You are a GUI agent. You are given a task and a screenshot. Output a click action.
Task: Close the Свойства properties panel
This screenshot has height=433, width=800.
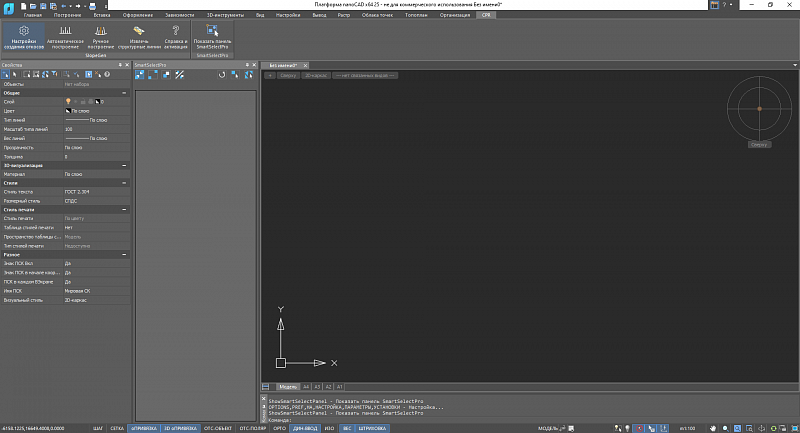click(127, 65)
